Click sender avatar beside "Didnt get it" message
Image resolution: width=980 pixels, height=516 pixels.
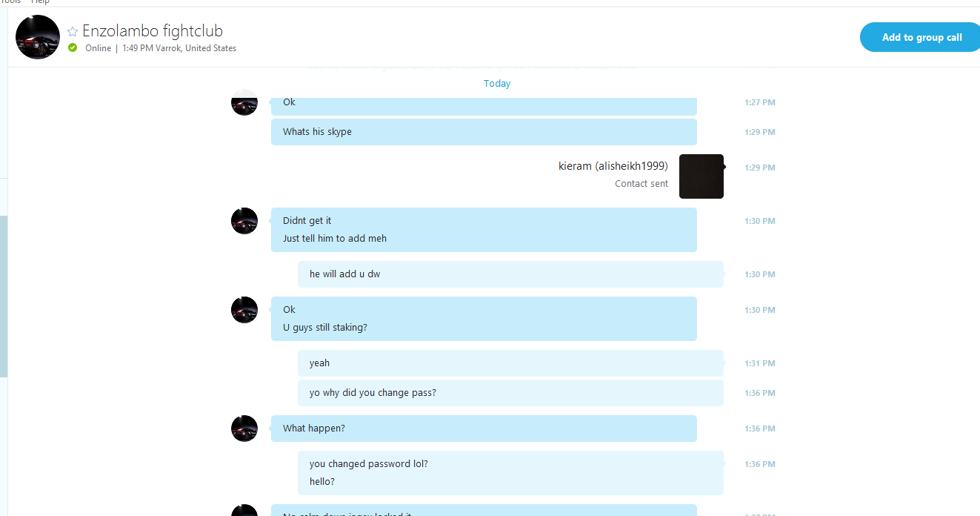click(x=244, y=221)
